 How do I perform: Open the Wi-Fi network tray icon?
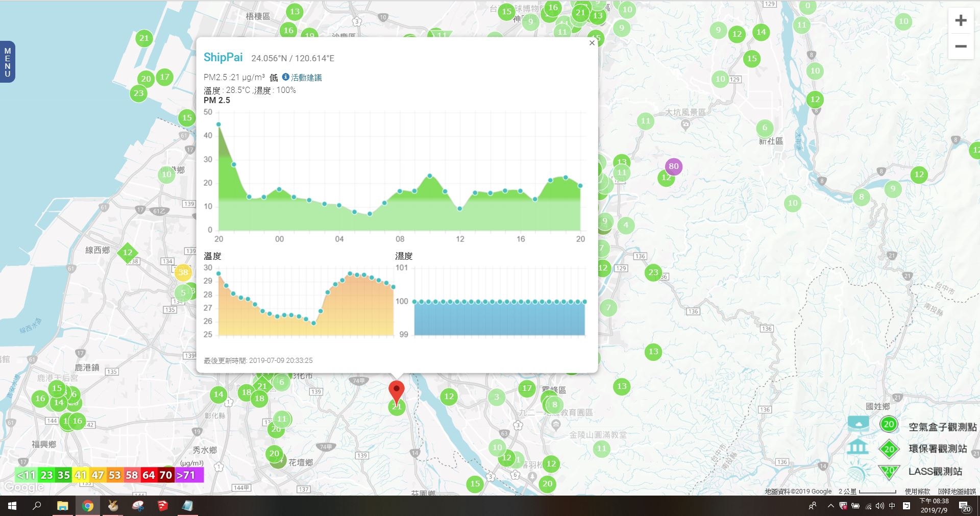click(868, 506)
